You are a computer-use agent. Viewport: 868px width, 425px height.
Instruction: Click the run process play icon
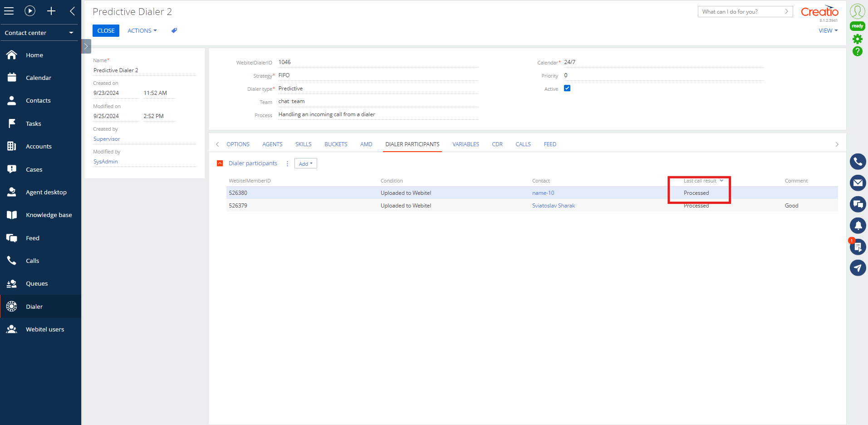click(x=30, y=11)
